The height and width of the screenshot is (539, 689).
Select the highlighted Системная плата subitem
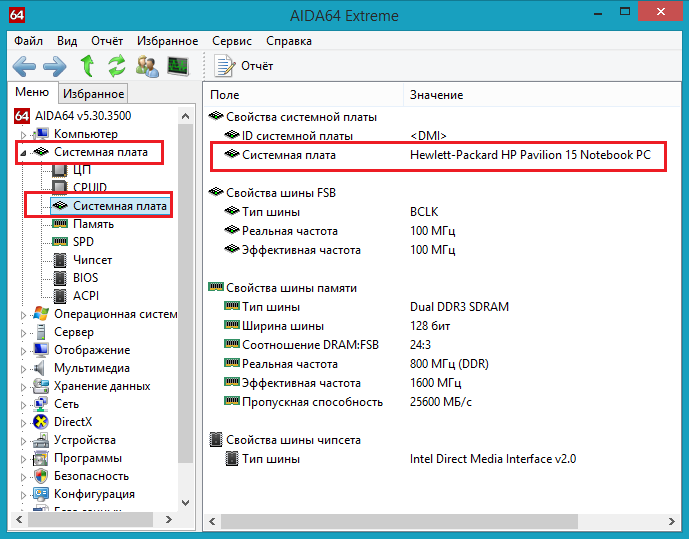click(x=109, y=206)
